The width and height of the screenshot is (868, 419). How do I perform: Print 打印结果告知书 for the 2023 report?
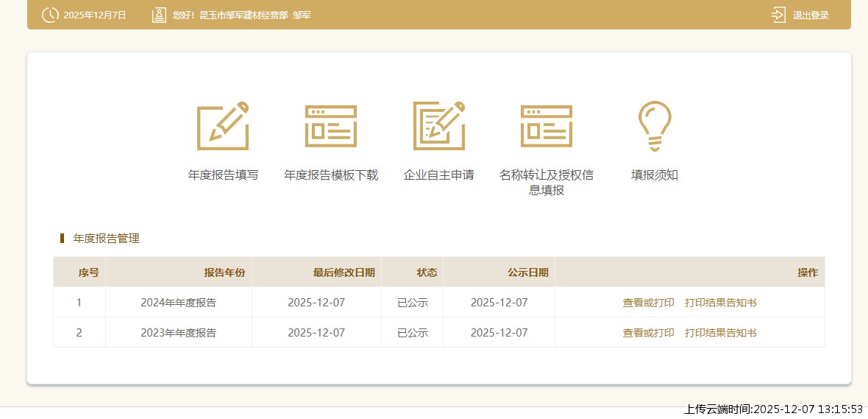tap(720, 333)
